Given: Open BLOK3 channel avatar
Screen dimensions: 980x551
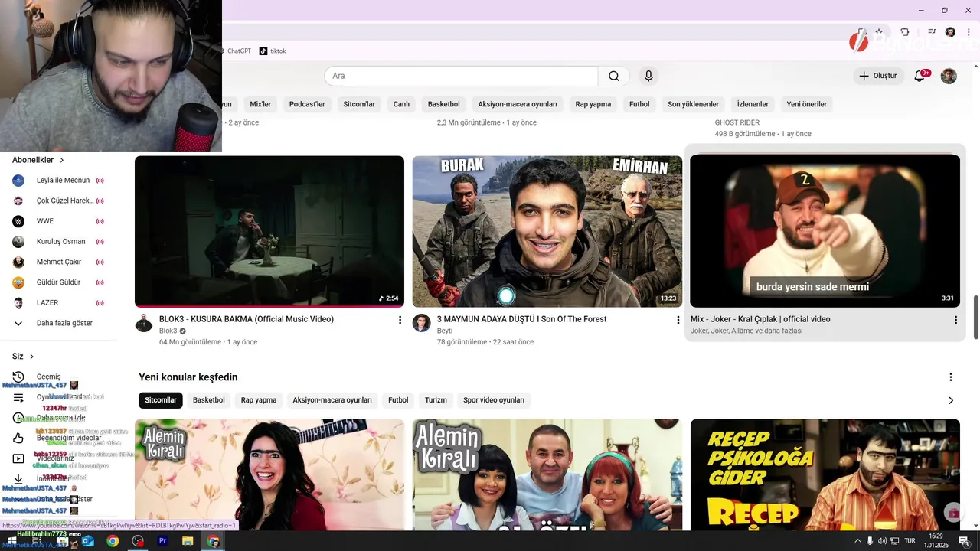Looking at the screenshot, I should pos(144,323).
